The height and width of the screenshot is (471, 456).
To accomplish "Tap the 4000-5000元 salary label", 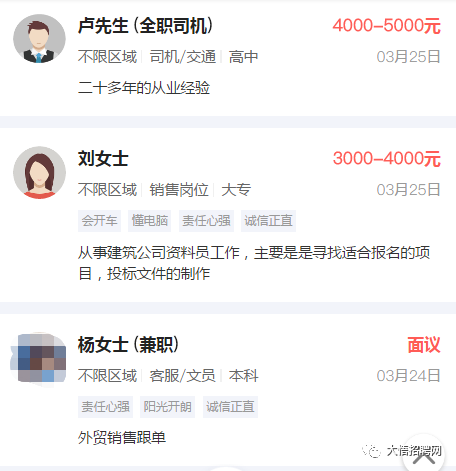I will click(x=387, y=26).
